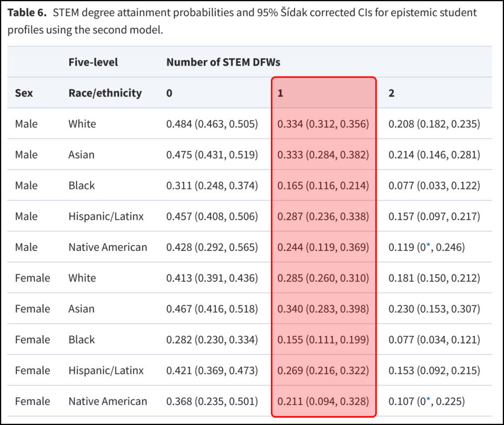Click 'White' in the Male row
504x425 pixels.
pos(82,124)
